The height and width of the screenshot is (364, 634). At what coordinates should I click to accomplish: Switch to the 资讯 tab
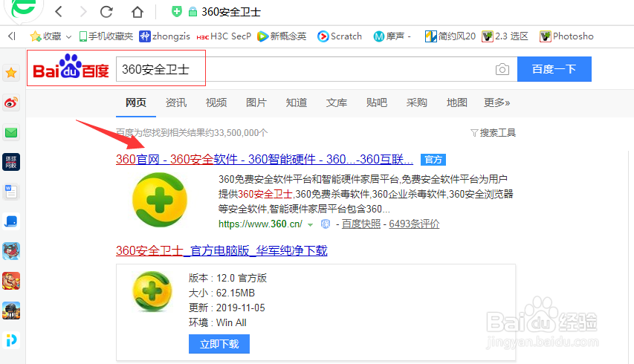tap(176, 103)
